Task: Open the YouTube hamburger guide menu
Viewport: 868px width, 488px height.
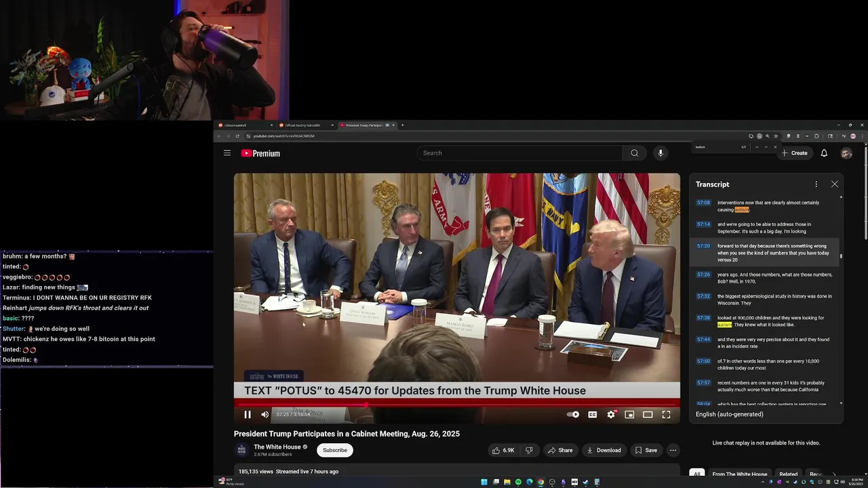Action: click(227, 153)
